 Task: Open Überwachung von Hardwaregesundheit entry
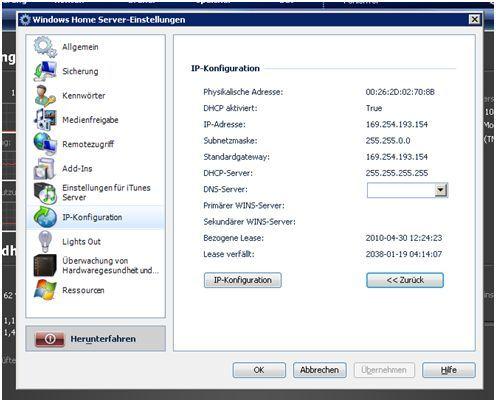95,266
